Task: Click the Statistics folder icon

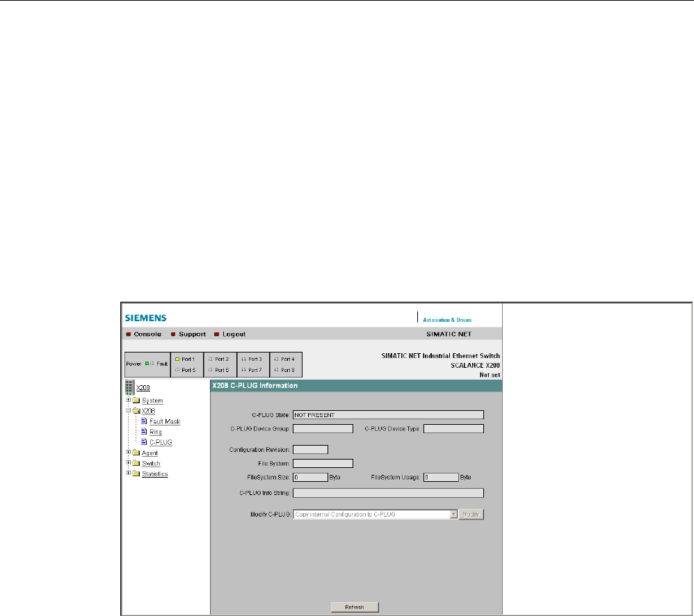Action: pyautogui.click(x=136, y=473)
